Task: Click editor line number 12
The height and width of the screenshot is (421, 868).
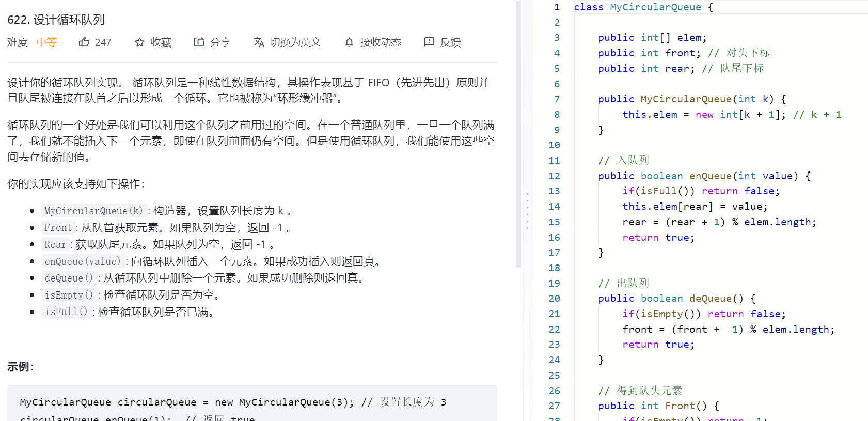Action: click(x=554, y=176)
